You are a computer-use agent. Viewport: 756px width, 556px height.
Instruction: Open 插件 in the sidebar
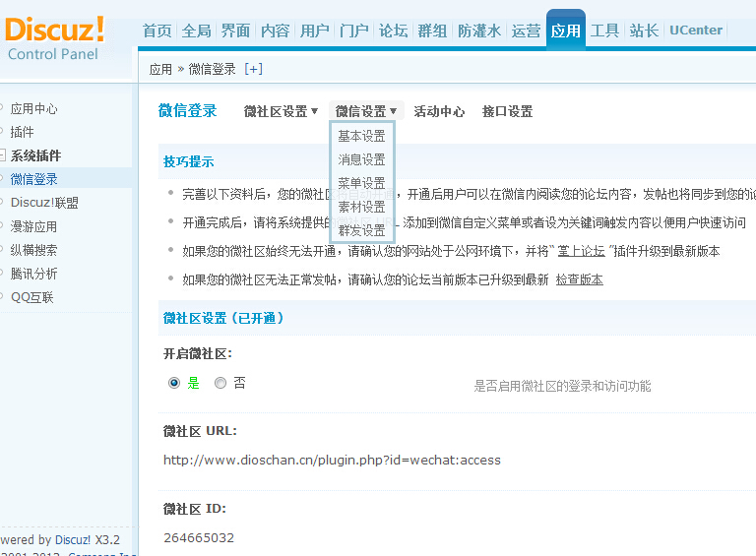[23, 132]
